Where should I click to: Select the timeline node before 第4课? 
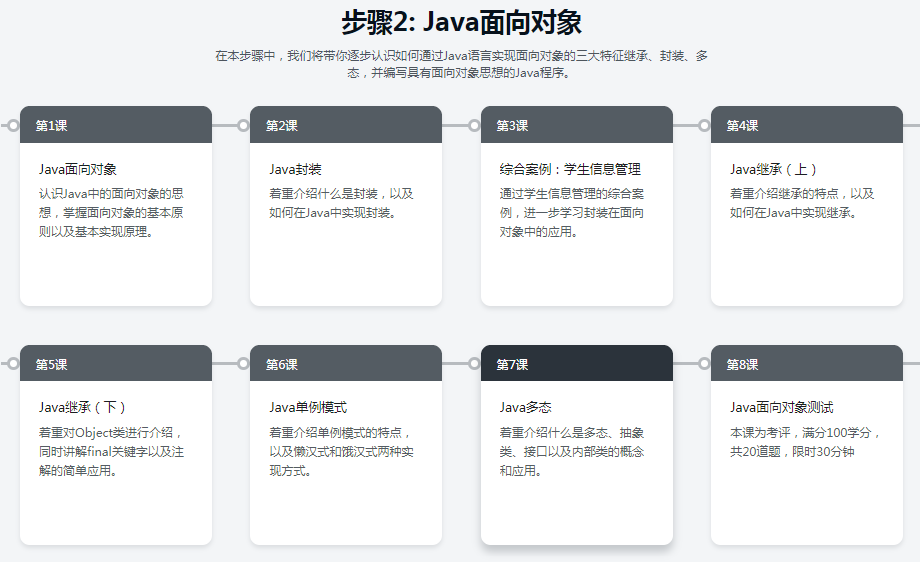(704, 126)
